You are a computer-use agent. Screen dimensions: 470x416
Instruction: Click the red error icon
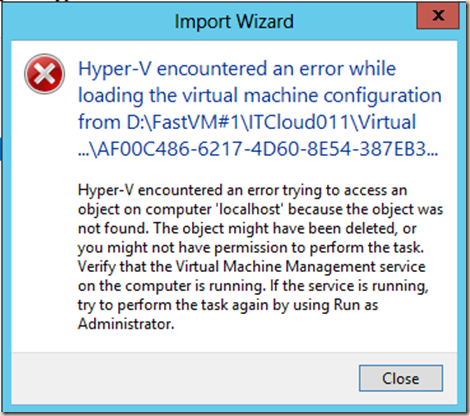(44, 74)
